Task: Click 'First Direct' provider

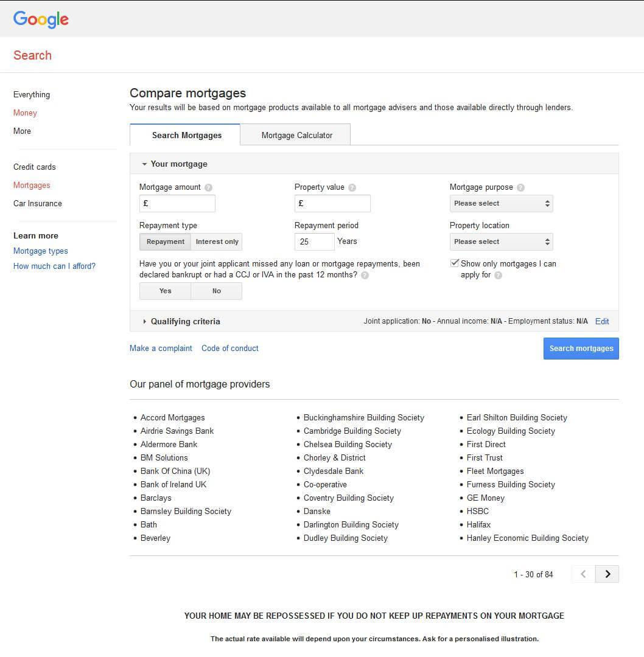Action: point(486,445)
